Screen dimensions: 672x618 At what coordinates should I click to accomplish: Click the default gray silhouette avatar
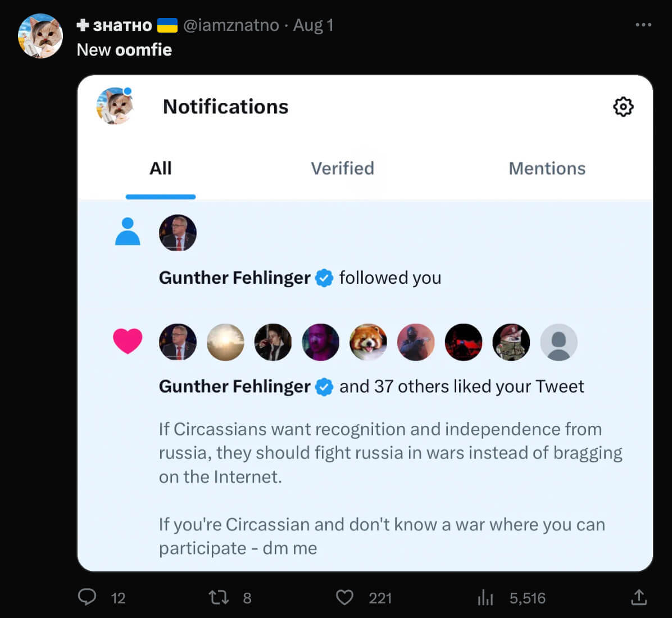tap(559, 342)
